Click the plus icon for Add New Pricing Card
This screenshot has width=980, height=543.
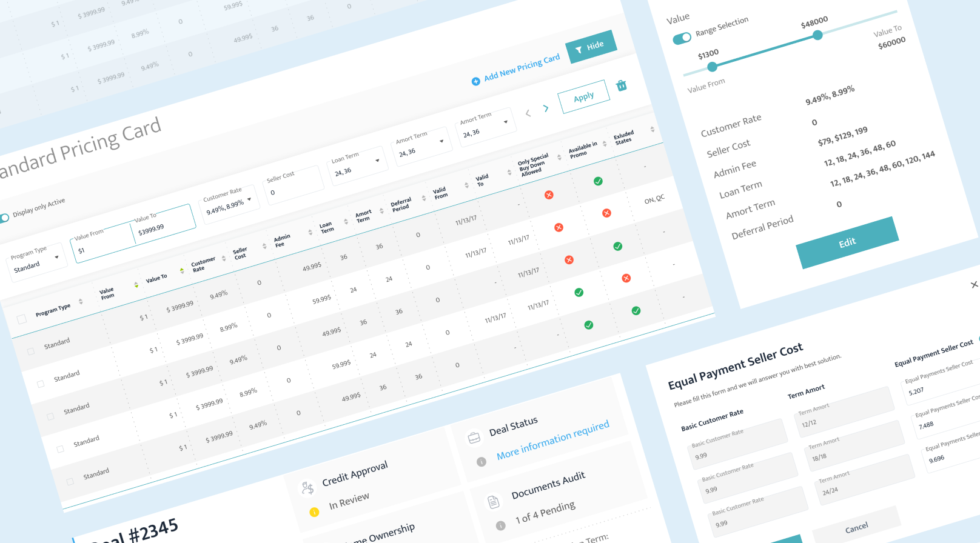click(x=476, y=81)
